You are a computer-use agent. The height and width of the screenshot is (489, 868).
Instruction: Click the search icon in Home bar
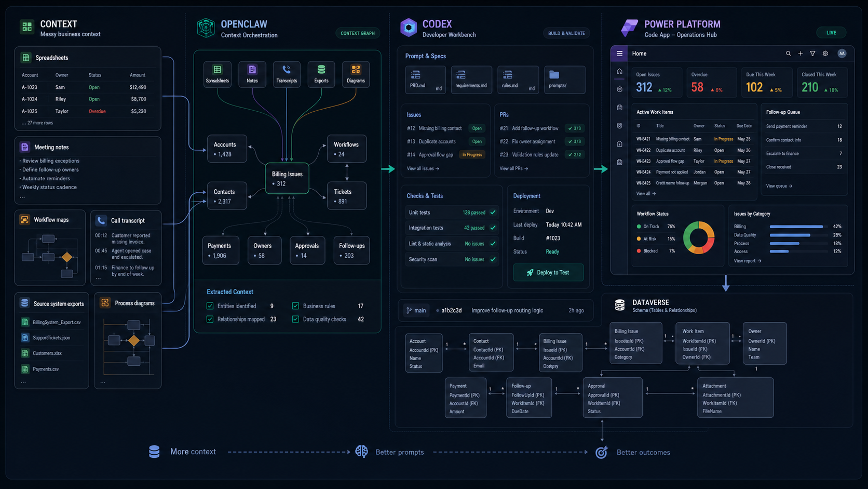click(788, 54)
